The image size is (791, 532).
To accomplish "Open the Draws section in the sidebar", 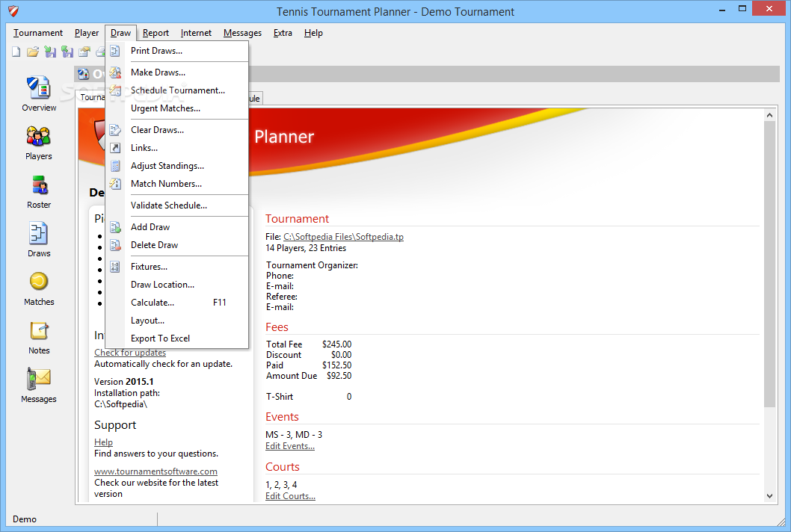I will click(x=39, y=240).
